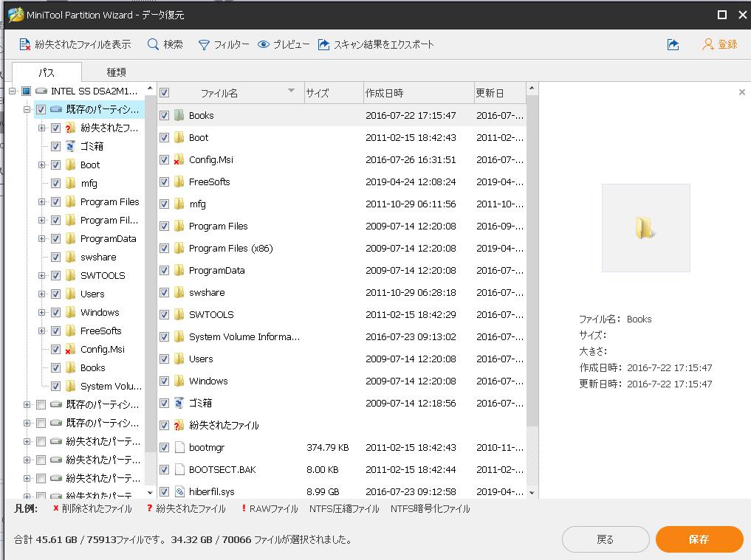751x560 pixels.
Task: Click the 戻る back button
Action: pos(606,539)
